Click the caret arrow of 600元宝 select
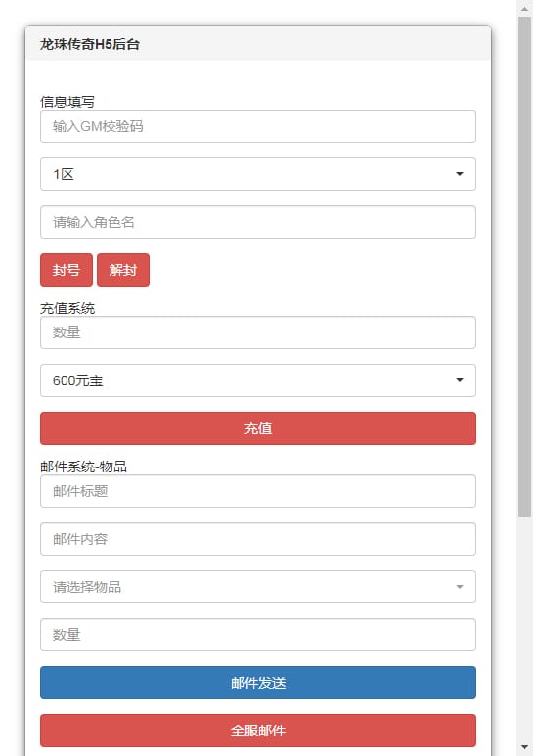 460,380
